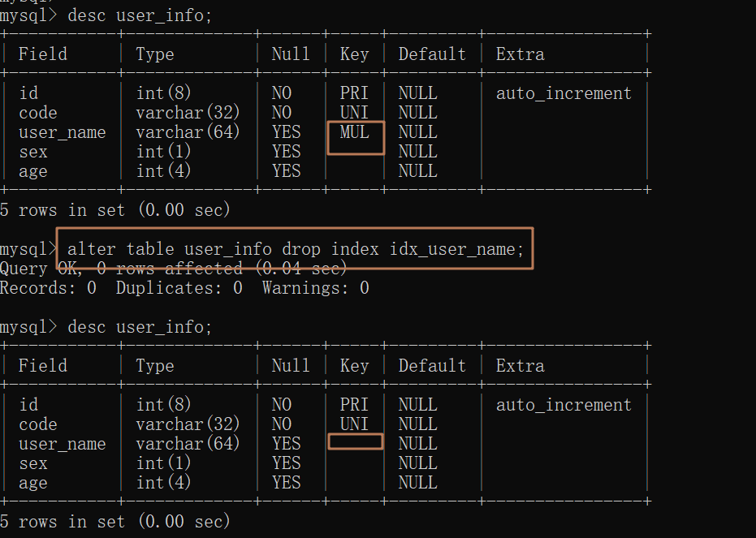Click the age field in the second table
Image resolution: width=756 pixels, height=538 pixels.
(x=33, y=483)
